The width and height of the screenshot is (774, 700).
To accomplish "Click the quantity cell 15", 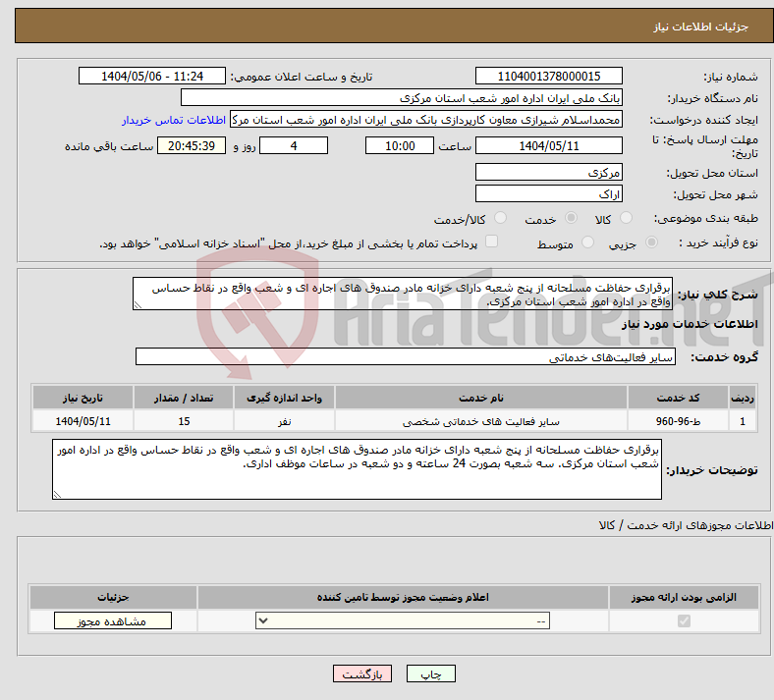I will 183,421.
